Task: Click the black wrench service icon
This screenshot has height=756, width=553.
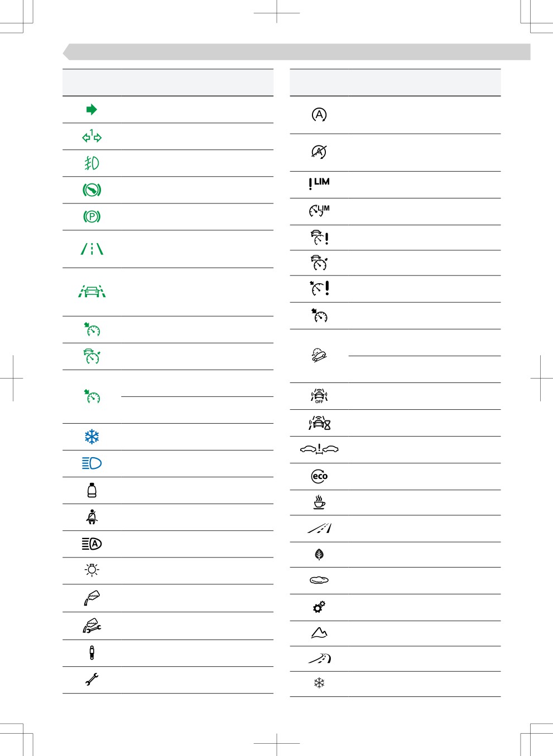Action: tap(92, 679)
